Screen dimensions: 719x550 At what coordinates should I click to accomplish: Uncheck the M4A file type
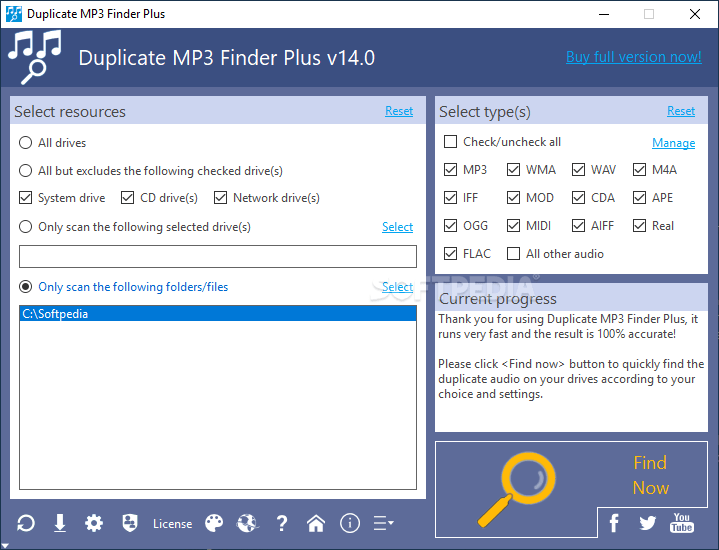point(639,170)
